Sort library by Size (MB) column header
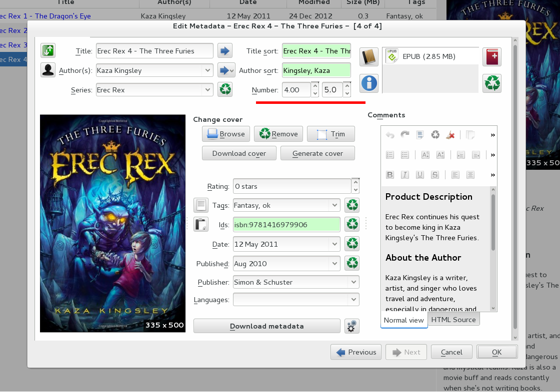The width and height of the screenshot is (560, 392). pos(363,2)
